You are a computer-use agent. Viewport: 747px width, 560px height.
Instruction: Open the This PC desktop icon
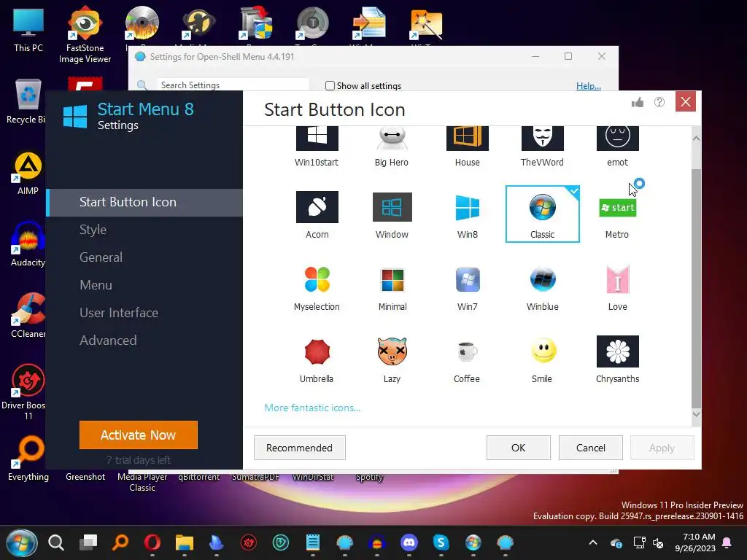[x=28, y=30]
